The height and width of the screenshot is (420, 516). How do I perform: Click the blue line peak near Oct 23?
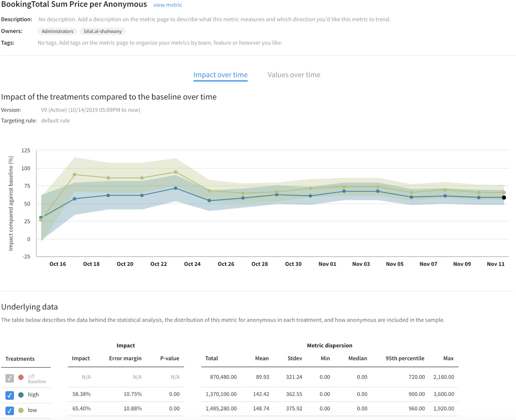tap(175, 188)
